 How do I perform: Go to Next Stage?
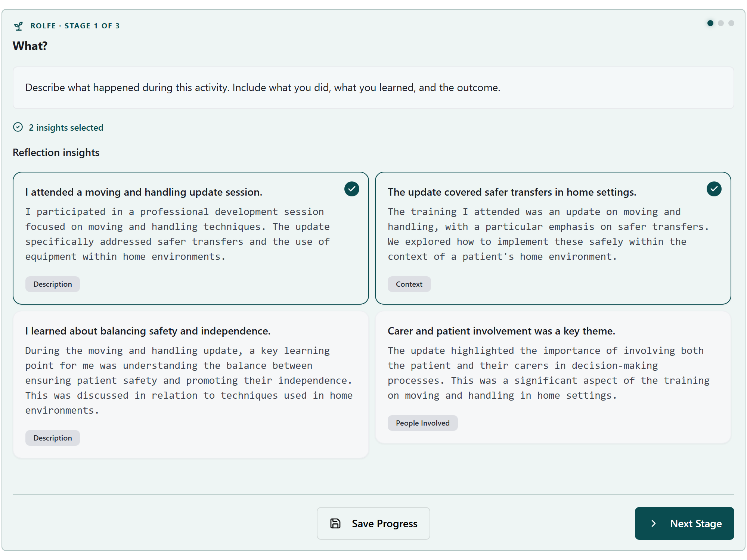[685, 523]
